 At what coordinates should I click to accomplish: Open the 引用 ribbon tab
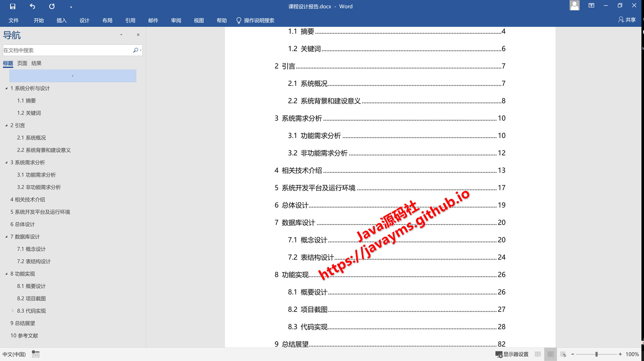[x=130, y=20]
